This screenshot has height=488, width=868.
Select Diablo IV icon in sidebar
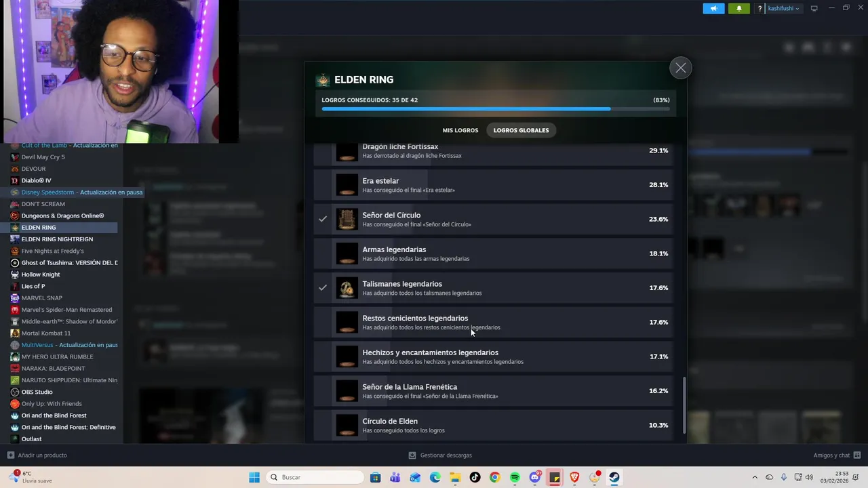coord(15,180)
